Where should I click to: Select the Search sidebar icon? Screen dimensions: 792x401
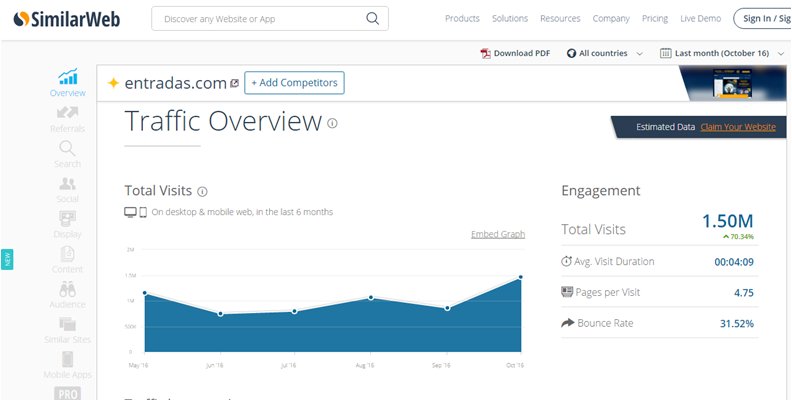pyautogui.click(x=67, y=148)
